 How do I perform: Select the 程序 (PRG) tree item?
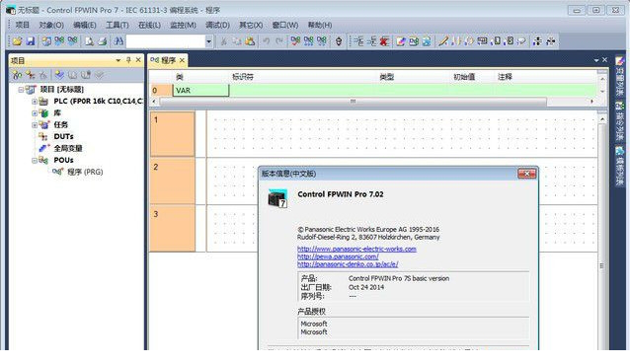coord(85,172)
